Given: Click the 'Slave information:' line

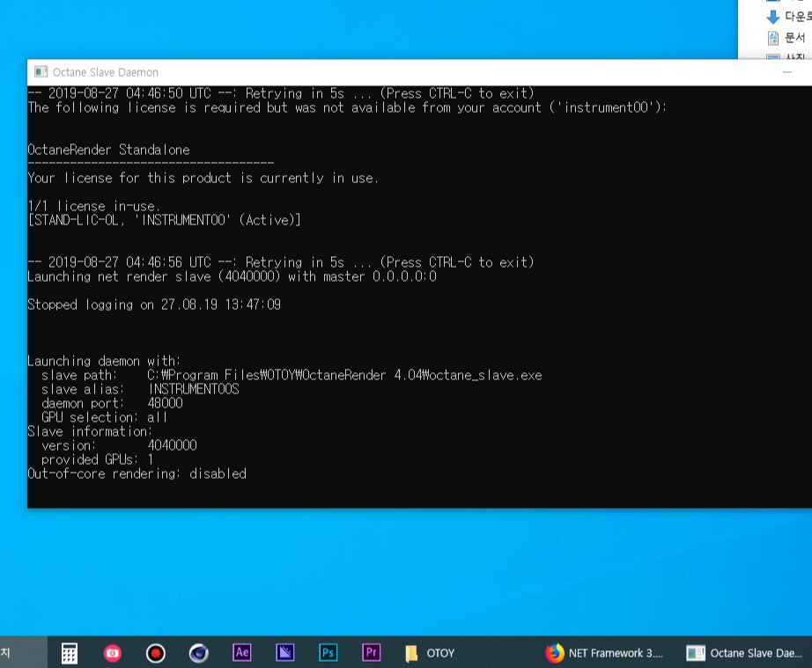Looking at the screenshot, I should click(90, 431).
